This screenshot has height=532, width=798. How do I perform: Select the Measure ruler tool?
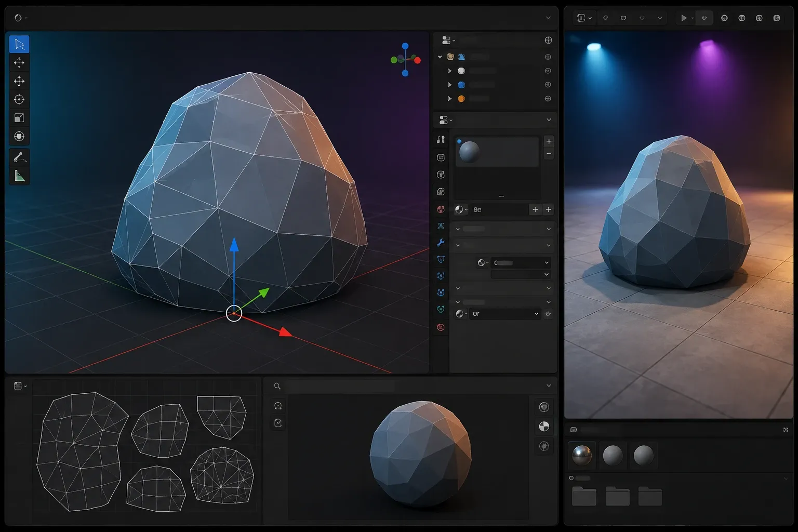19,176
